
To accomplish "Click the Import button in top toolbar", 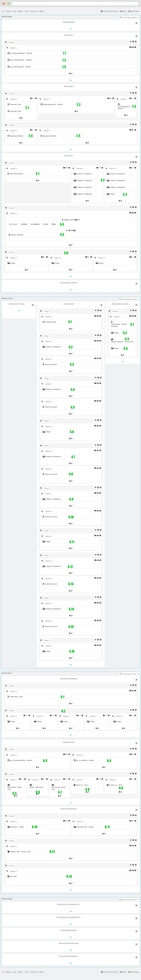I will click(124, 11).
